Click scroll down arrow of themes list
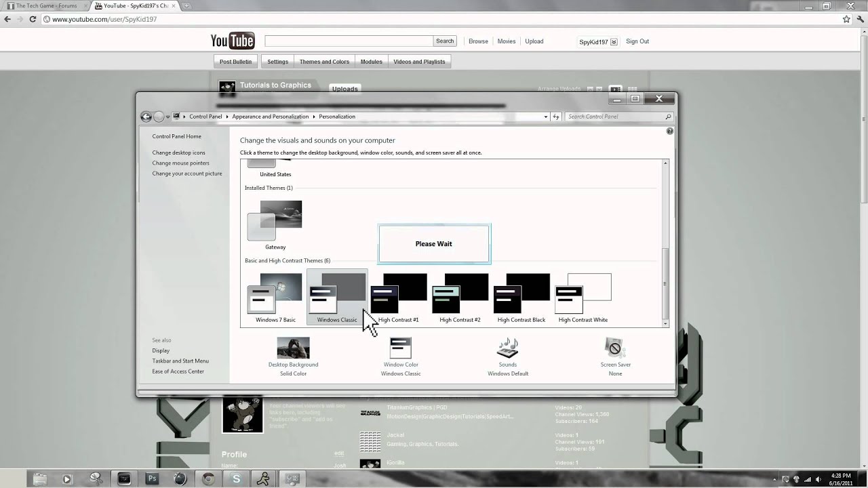Screen dimensions: 868x488 click(x=665, y=323)
